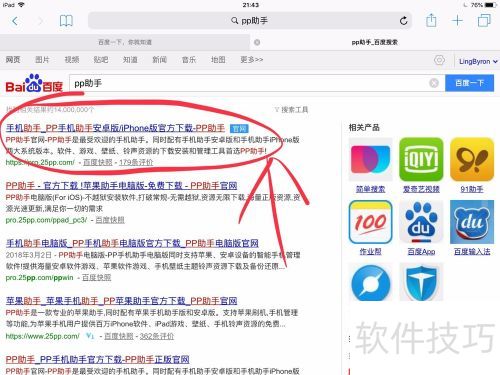Viewport: 500px width, 375px height.
Task: Open the 百度输入法 text link
Action: [472, 252]
